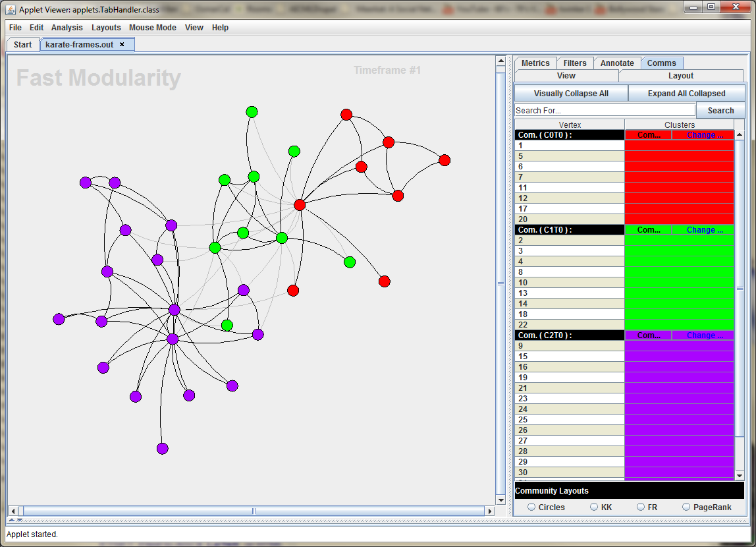756x547 pixels.
Task: Click the bottommost purple node
Action: click(163, 449)
